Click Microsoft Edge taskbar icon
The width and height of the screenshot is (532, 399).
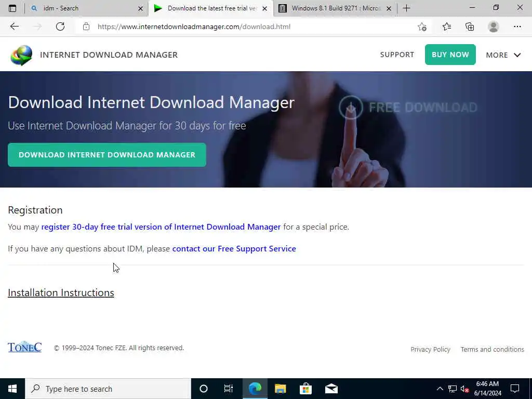[x=255, y=389]
